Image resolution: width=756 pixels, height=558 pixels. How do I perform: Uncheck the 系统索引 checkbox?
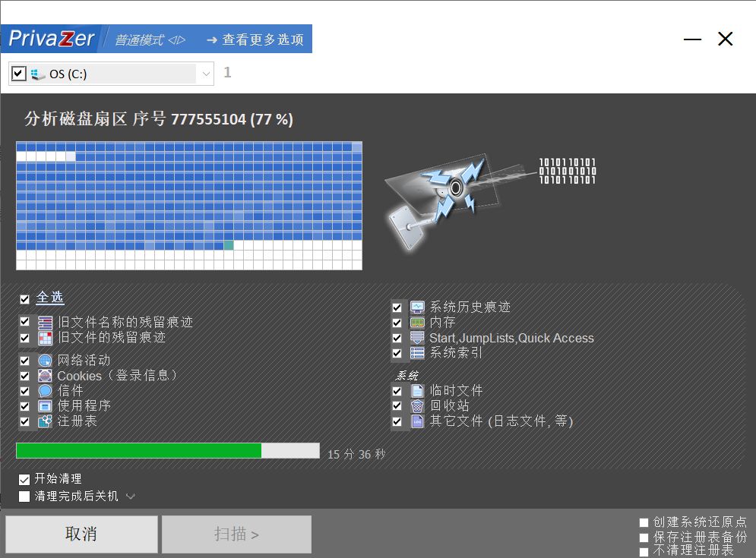pyautogui.click(x=397, y=353)
